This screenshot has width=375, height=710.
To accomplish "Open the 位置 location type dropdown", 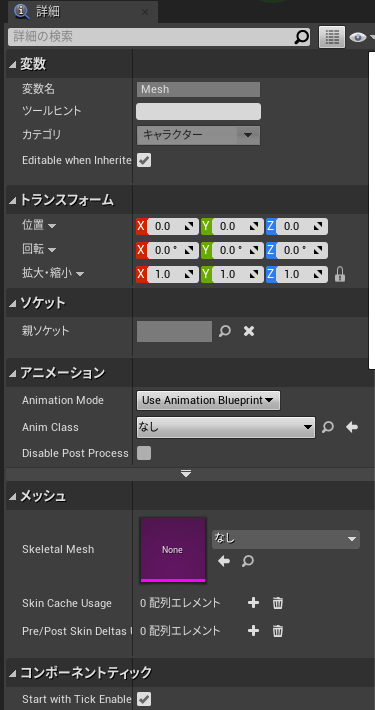I will point(52,226).
